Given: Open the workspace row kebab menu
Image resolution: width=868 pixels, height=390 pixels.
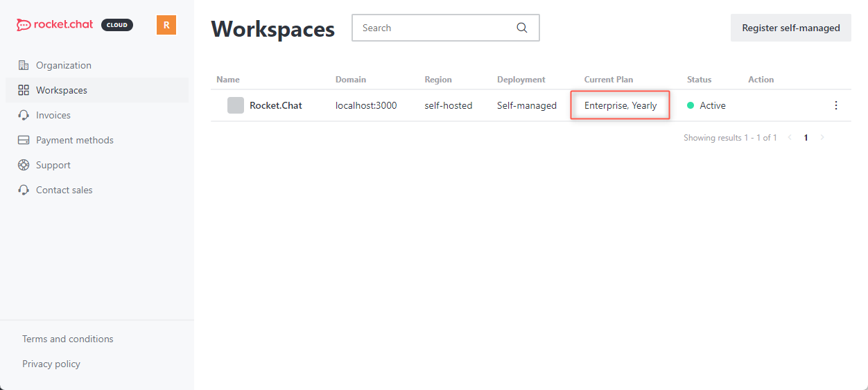Looking at the screenshot, I should click(x=835, y=105).
